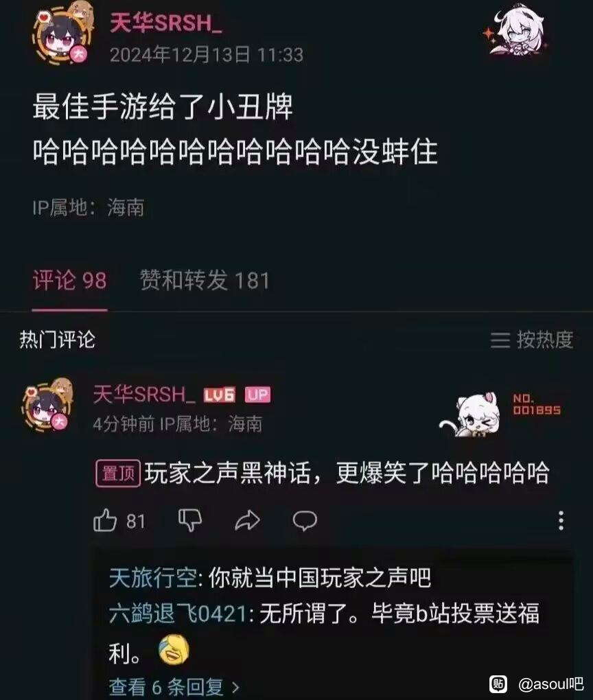
Task: Switch to the 评论 98 tab
Action: 69,281
